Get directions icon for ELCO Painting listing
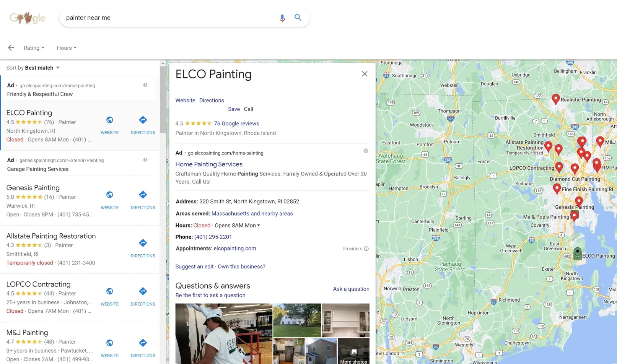 click(143, 120)
